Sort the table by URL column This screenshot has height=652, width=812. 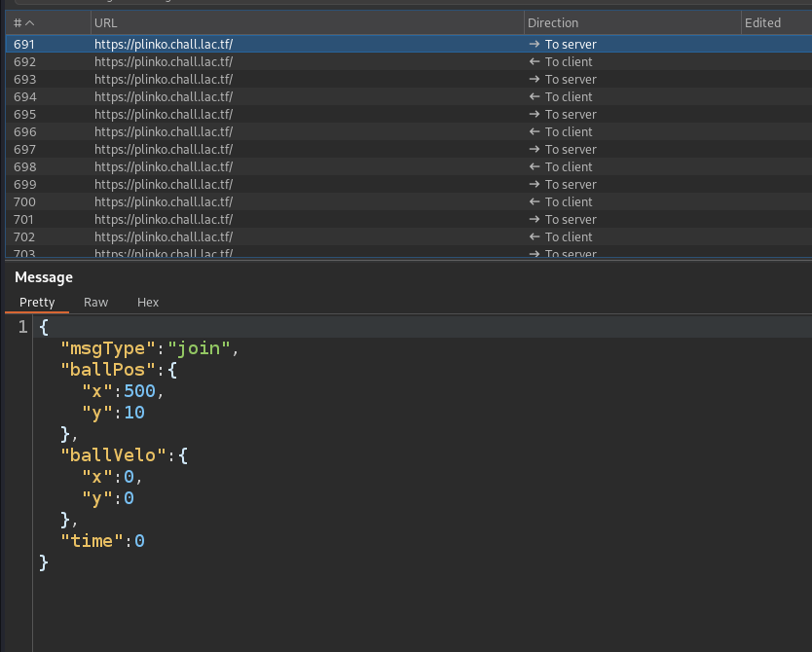click(x=107, y=22)
